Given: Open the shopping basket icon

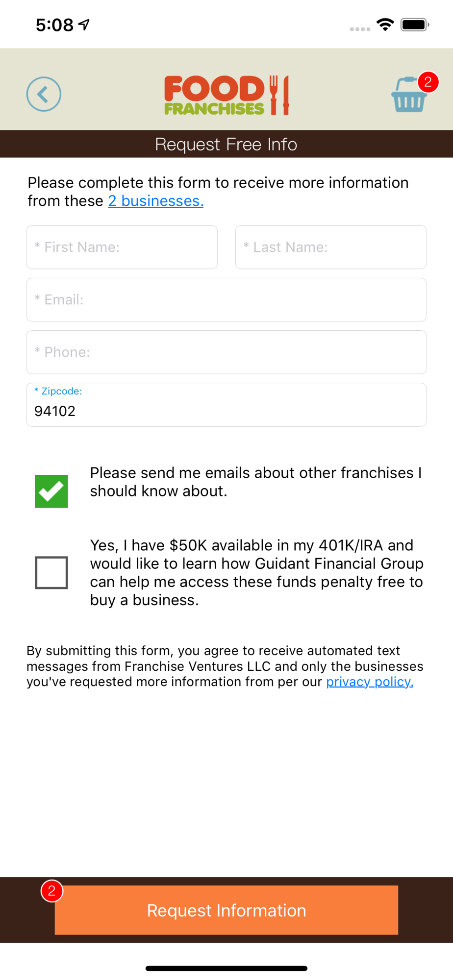Looking at the screenshot, I should pyautogui.click(x=407, y=97).
